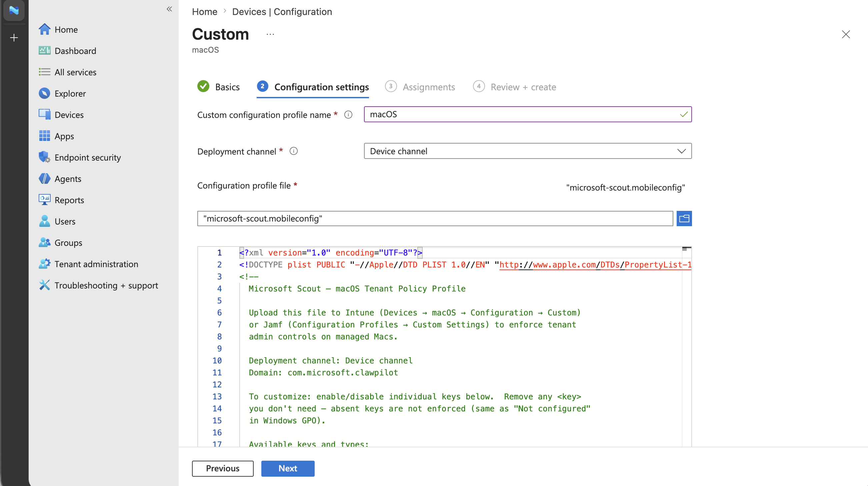Image resolution: width=868 pixels, height=486 pixels.
Task: Open the Devices sidebar icon
Action: click(x=44, y=115)
